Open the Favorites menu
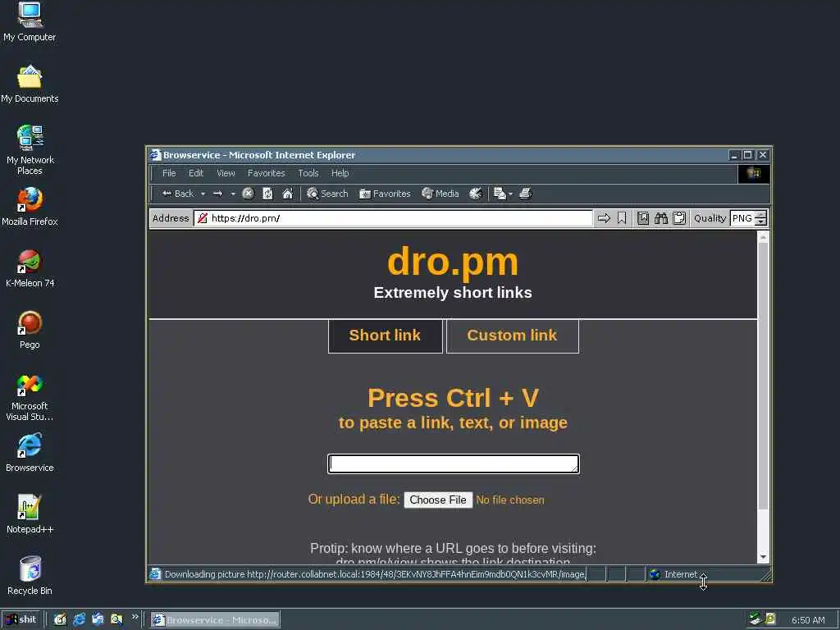This screenshot has height=630, width=840. (x=267, y=173)
